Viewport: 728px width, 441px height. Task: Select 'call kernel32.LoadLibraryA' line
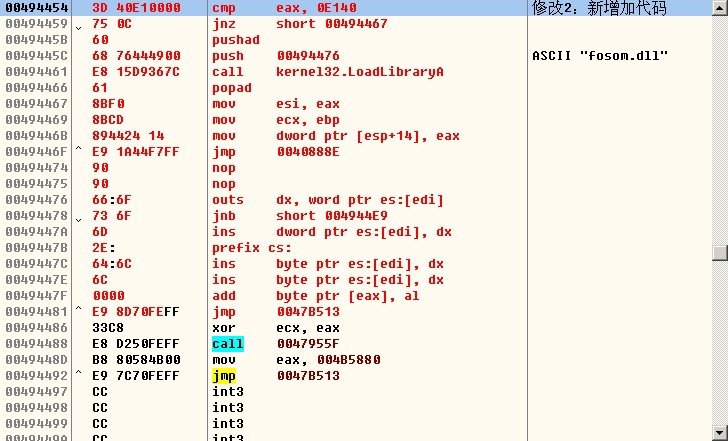click(x=328, y=72)
